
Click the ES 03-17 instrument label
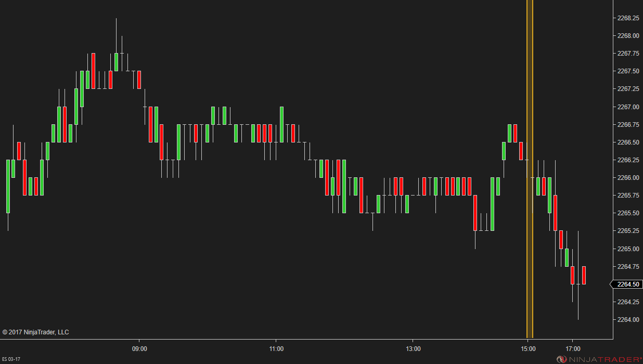[x=11, y=359]
